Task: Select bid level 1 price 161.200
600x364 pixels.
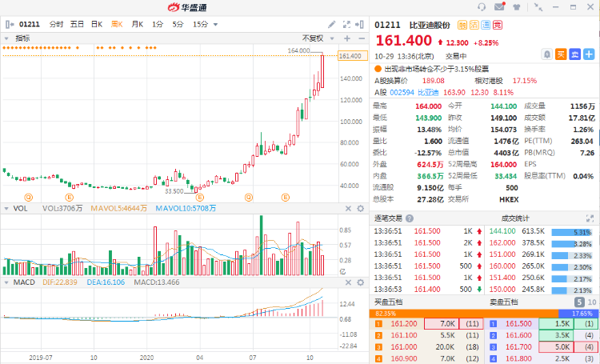Action: point(404,324)
